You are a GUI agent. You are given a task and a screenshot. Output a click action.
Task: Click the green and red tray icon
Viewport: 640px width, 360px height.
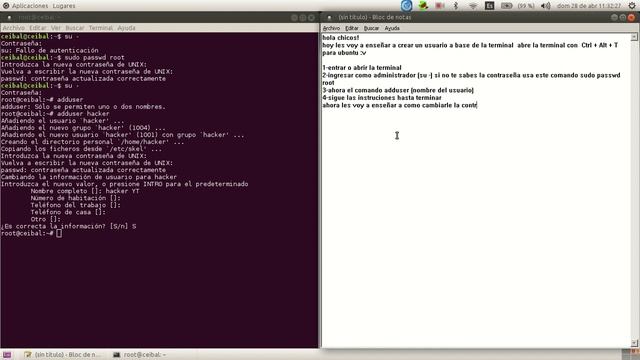click(x=423, y=6)
